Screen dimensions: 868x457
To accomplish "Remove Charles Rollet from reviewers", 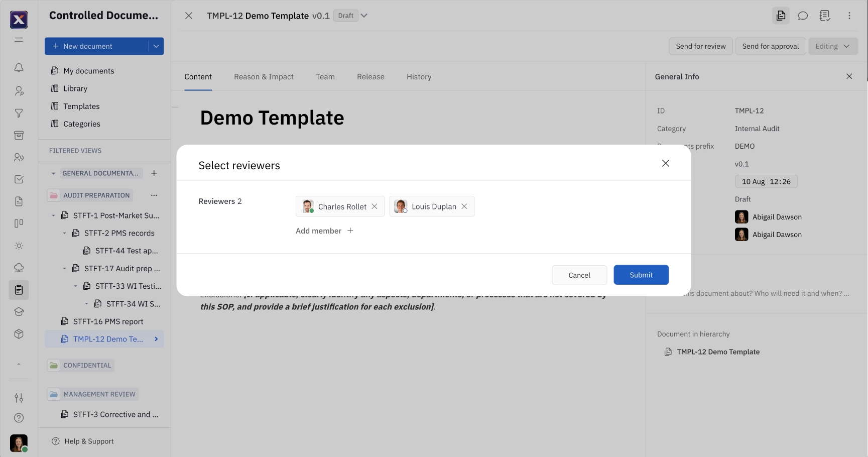I will tap(375, 206).
